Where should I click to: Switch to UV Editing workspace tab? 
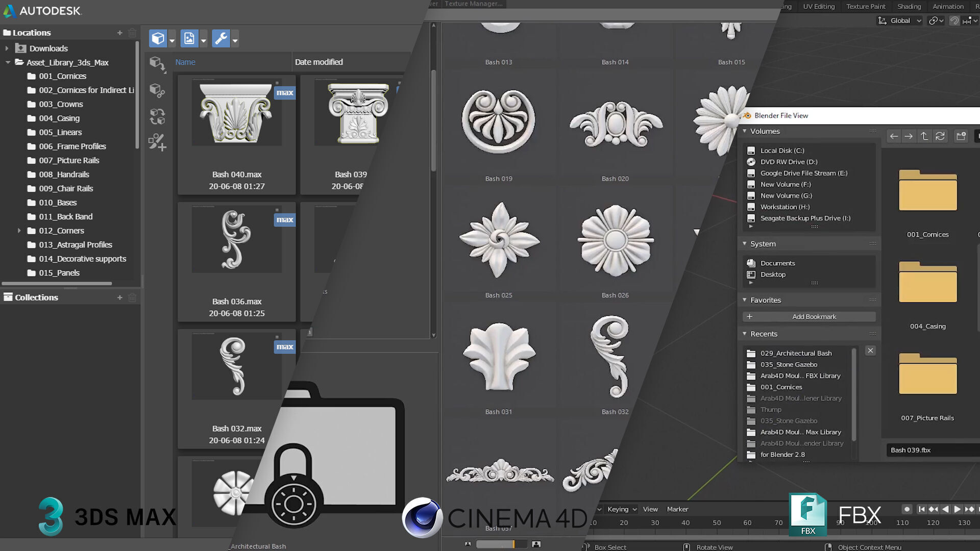coord(819,7)
